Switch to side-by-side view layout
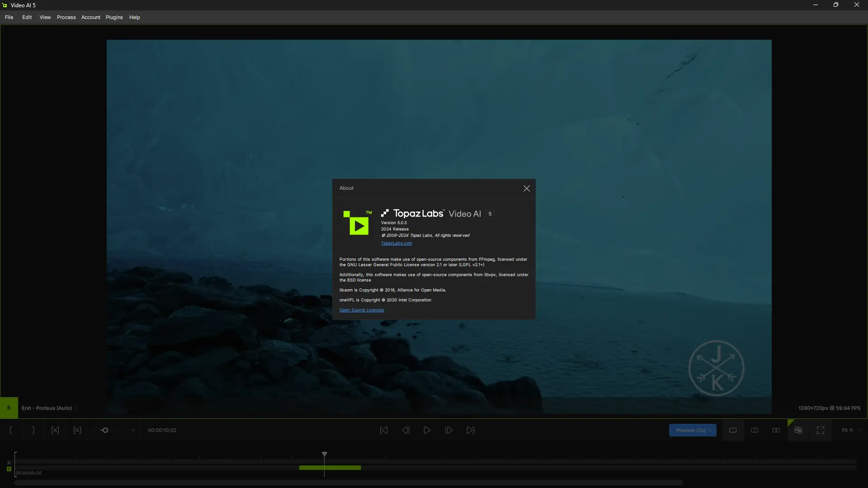The width and height of the screenshot is (868, 488). pos(776,430)
